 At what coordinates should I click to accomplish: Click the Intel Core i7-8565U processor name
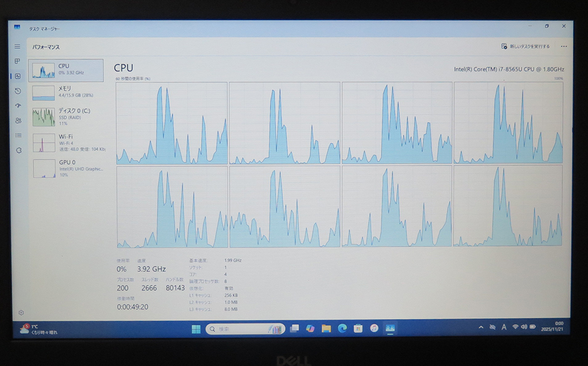pyautogui.click(x=509, y=69)
